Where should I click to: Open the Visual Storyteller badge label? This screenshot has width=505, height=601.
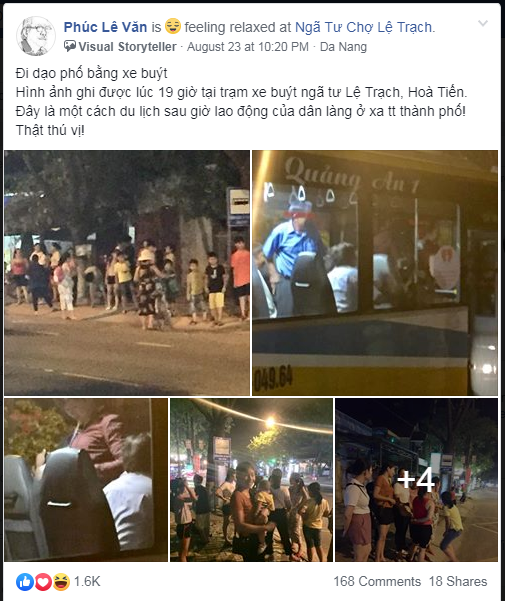(127, 47)
